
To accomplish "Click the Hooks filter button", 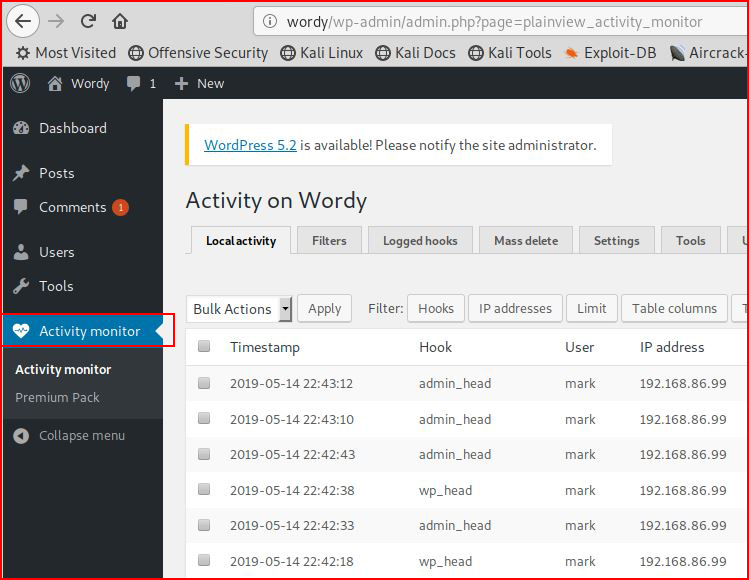I will pos(436,309).
